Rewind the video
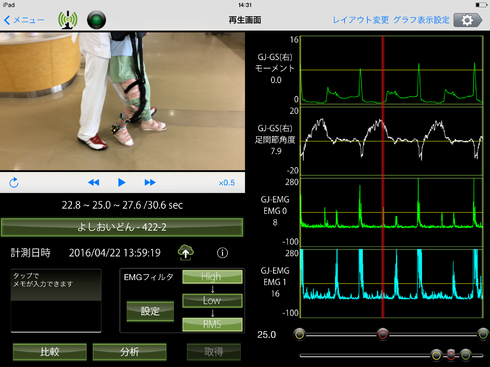The image size is (490, 367). point(94,182)
